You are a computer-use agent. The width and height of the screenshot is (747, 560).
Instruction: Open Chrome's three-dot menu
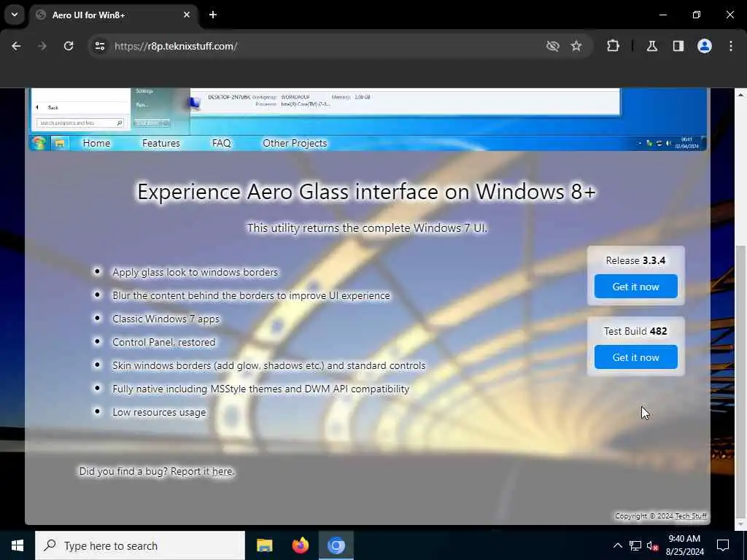pos(731,46)
